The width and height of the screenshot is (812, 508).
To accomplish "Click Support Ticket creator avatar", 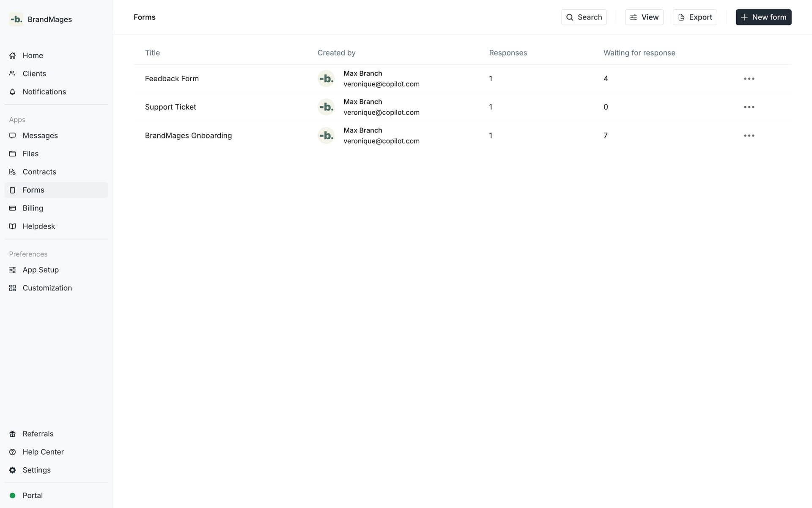I will [326, 107].
